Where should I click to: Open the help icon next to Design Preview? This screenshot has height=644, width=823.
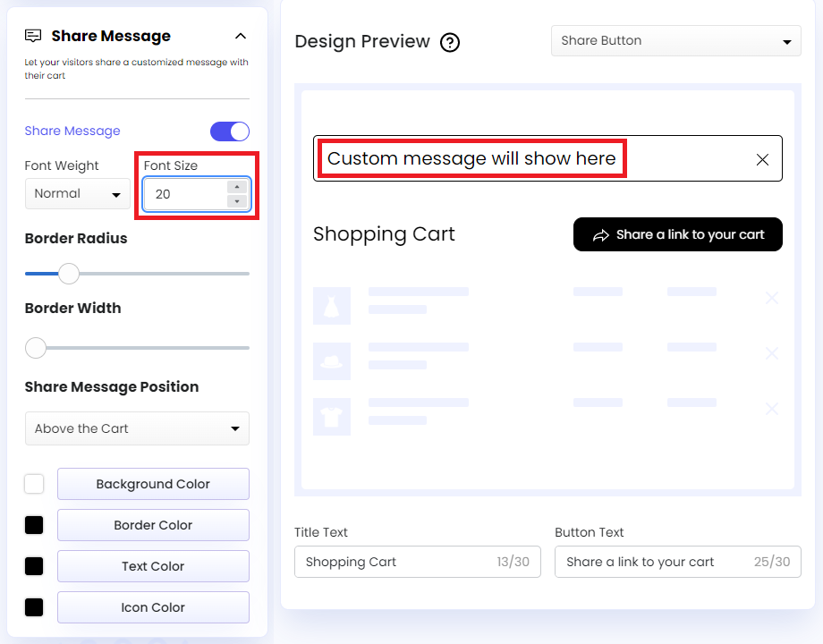tap(450, 42)
